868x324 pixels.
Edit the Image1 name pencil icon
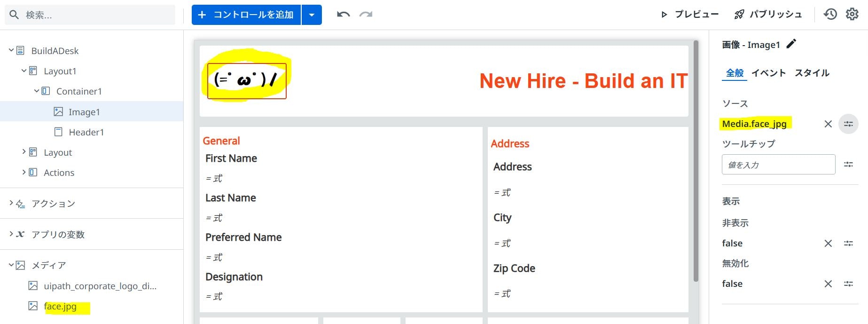(x=791, y=44)
